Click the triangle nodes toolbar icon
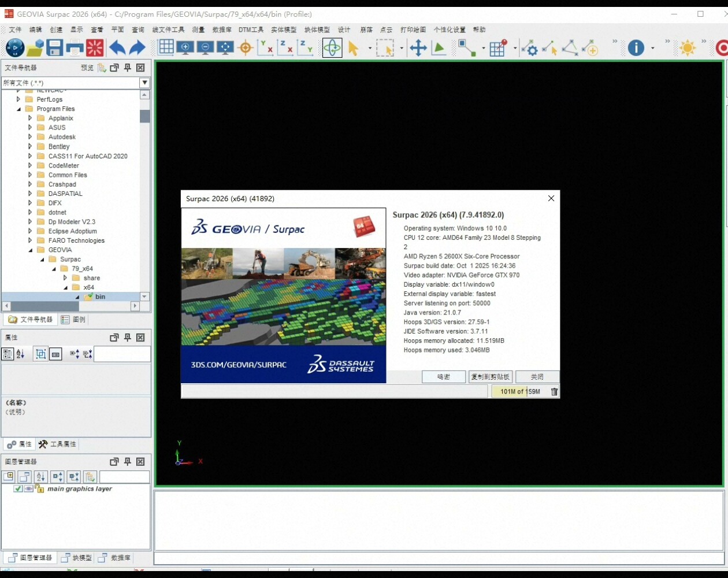The image size is (728, 578). [x=570, y=47]
